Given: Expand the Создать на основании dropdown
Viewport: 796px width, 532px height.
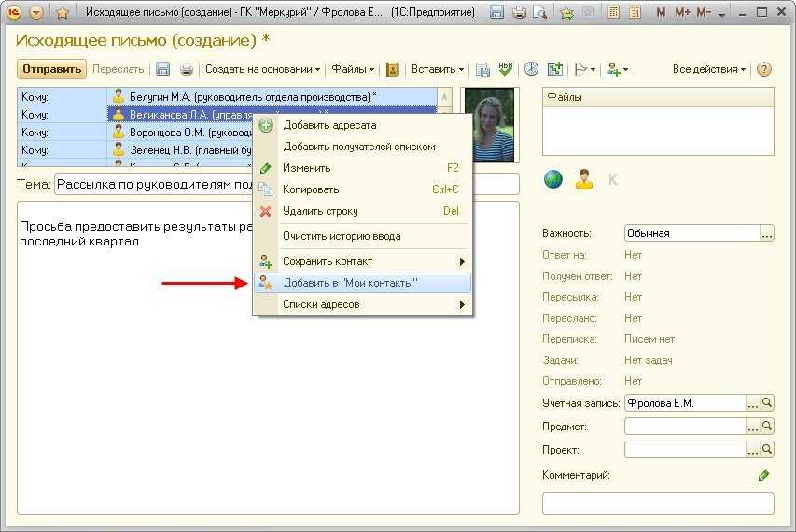Looking at the screenshot, I should click(262, 69).
